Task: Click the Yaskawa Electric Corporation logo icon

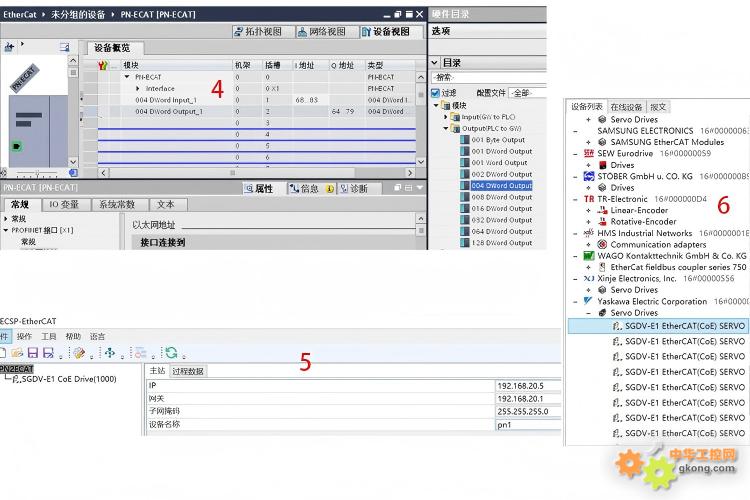Action: click(588, 301)
